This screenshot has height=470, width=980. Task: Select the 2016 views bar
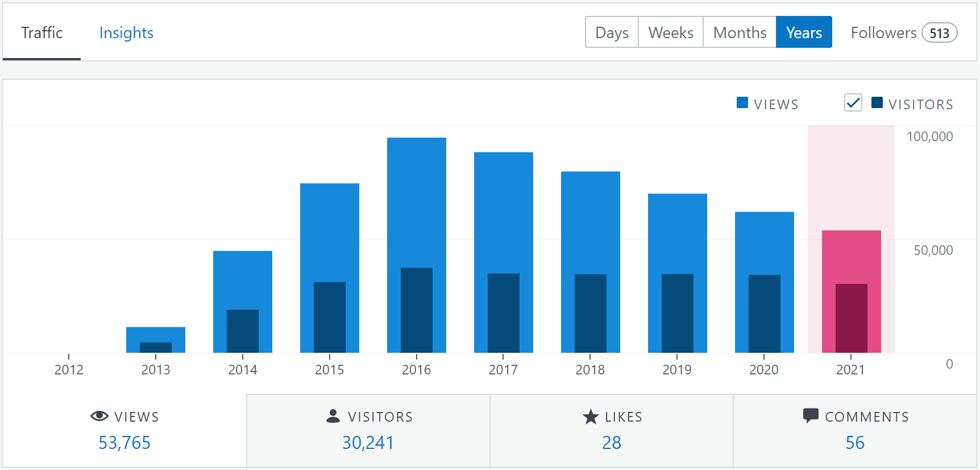pos(416,199)
